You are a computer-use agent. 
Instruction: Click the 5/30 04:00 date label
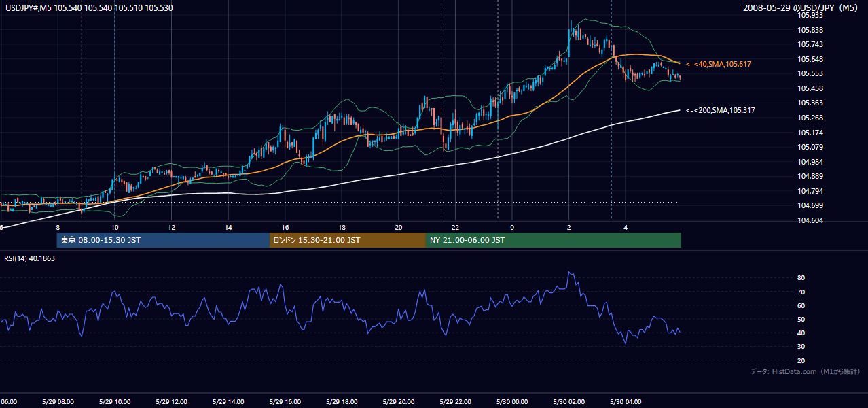click(x=626, y=402)
